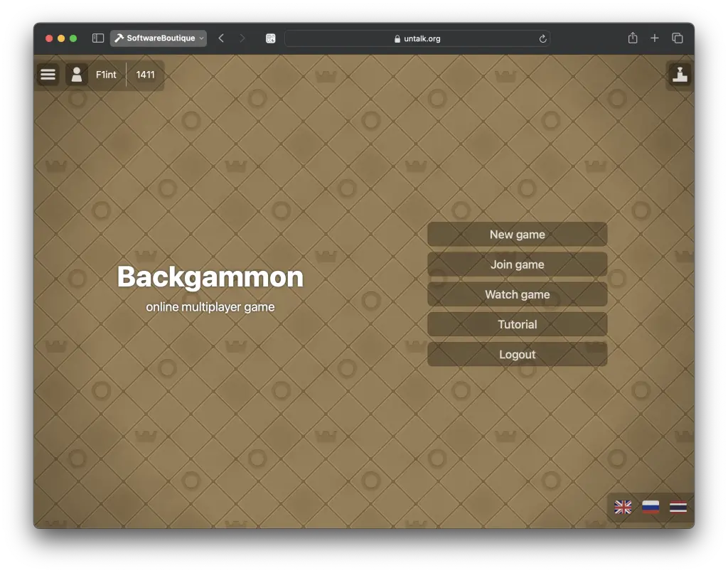The image size is (728, 573).
Task: Show the tab overview
Action: tap(678, 38)
